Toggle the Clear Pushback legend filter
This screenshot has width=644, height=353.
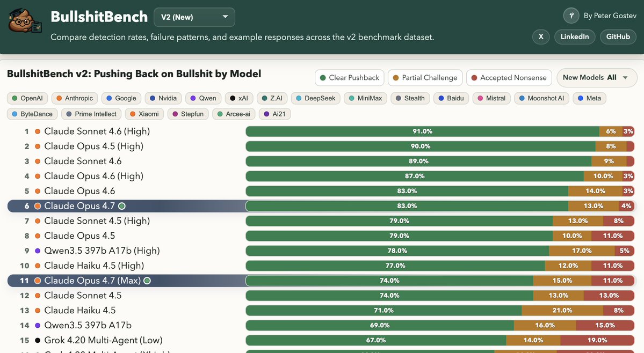tap(349, 78)
